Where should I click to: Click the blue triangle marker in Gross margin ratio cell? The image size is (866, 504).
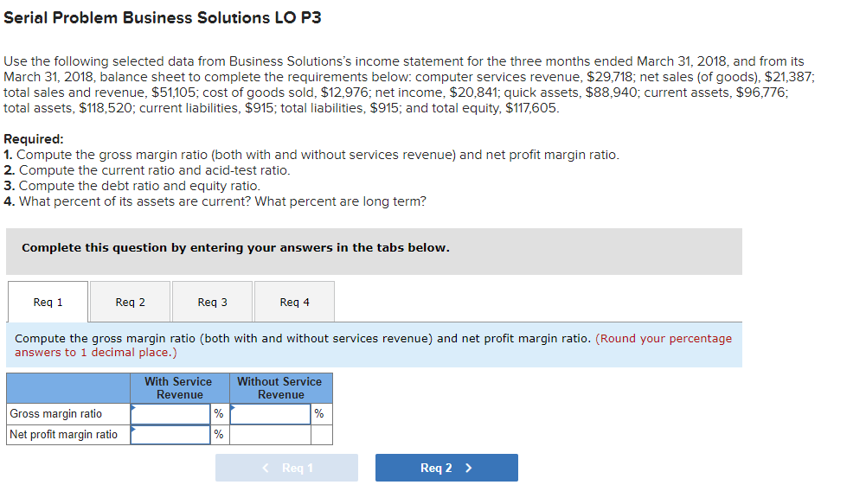(133, 406)
